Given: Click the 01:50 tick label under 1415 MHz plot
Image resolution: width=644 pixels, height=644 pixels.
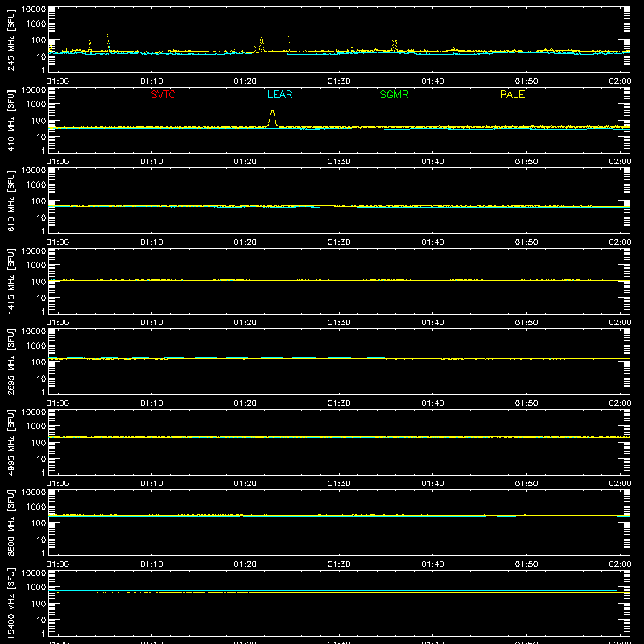Looking at the screenshot, I should pos(526,323).
